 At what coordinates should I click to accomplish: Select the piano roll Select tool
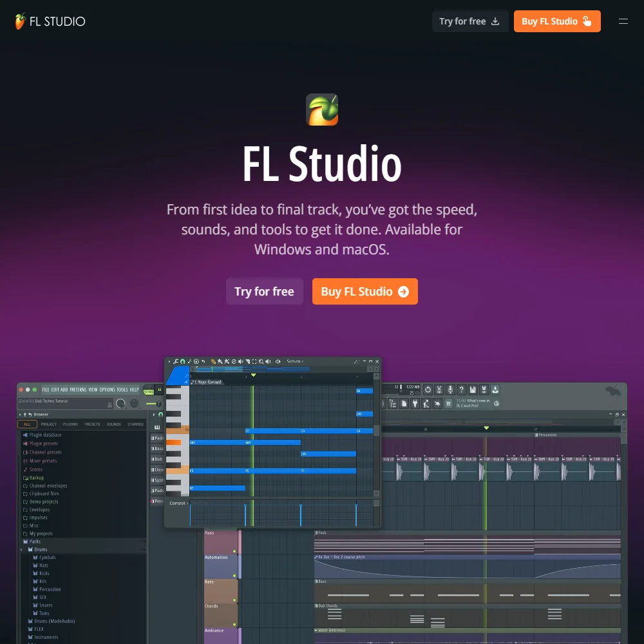click(x=254, y=361)
